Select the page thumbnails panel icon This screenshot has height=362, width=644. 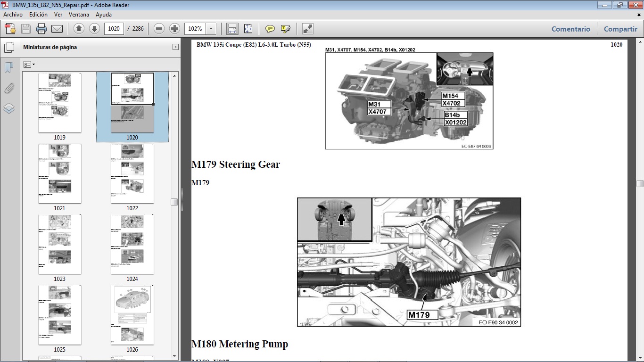9,48
